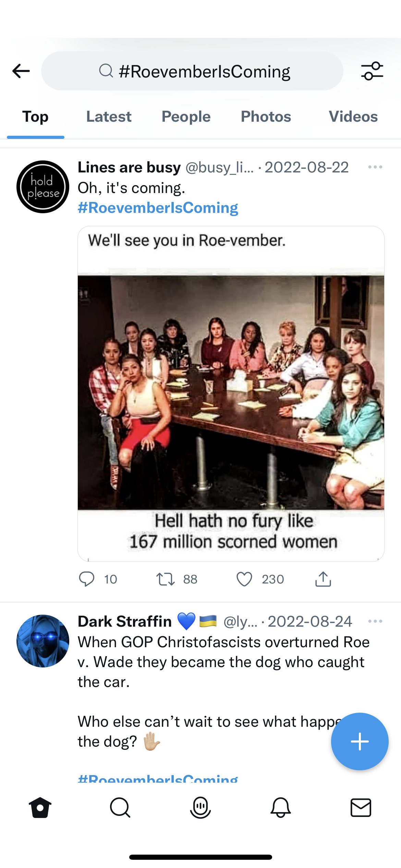The width and height of the screenshot is (401, 868).
Task: Open more options for Dark Straffin tweet
Action: [x=375, y=621]
